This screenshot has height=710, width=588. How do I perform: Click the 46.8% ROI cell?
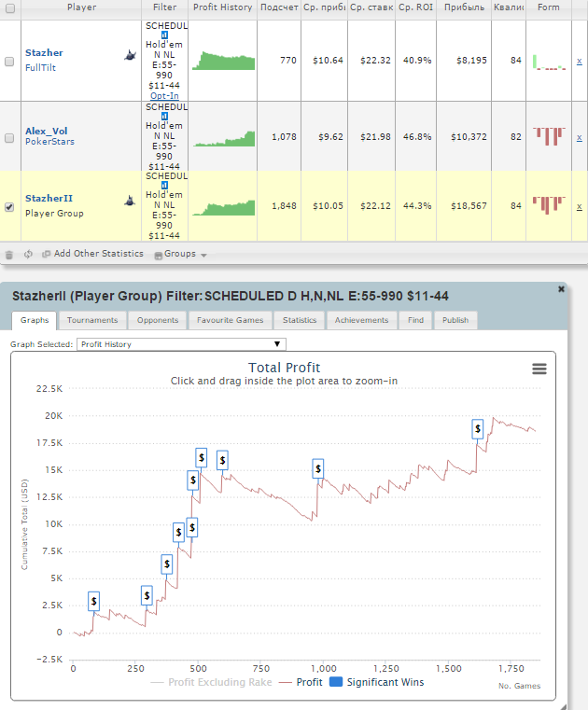[417, 137]
